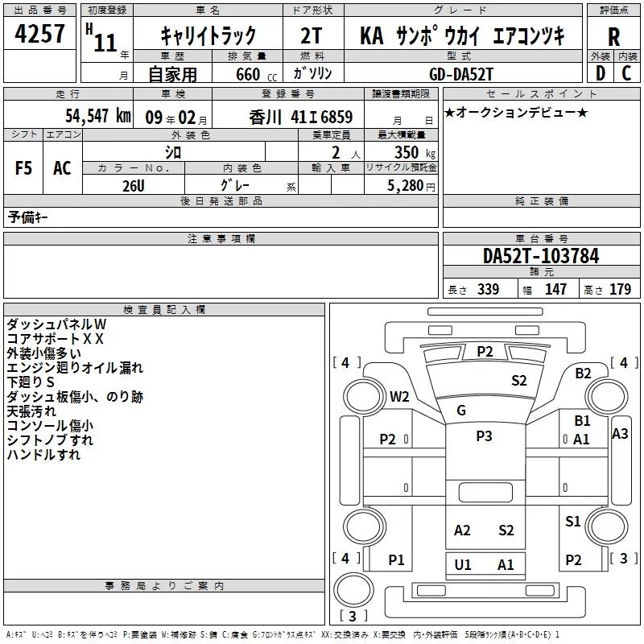Click the color number 26U field
Screen dimensions: 644x644
click(x=134, y=185)
